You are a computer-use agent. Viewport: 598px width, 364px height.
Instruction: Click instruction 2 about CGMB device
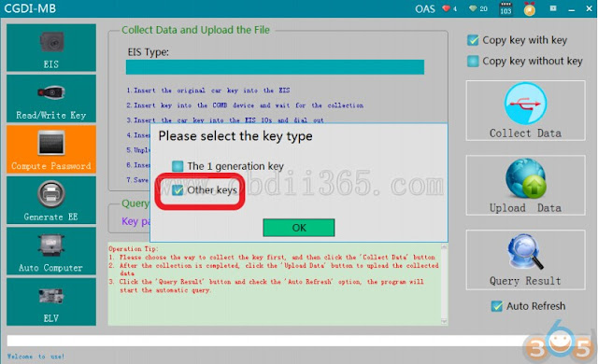(x=245, y=105)
